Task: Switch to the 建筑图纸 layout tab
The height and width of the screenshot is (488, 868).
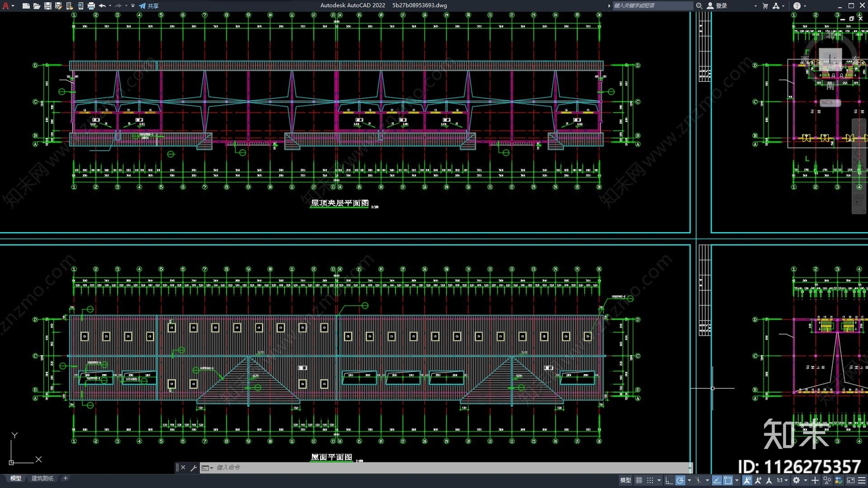Action: (42, 478)
